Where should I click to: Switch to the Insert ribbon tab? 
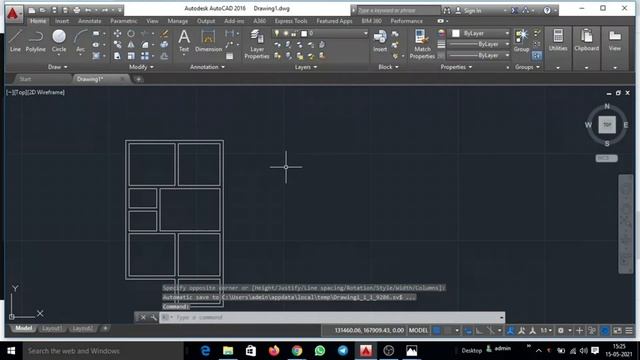click(x=62, y=21)
